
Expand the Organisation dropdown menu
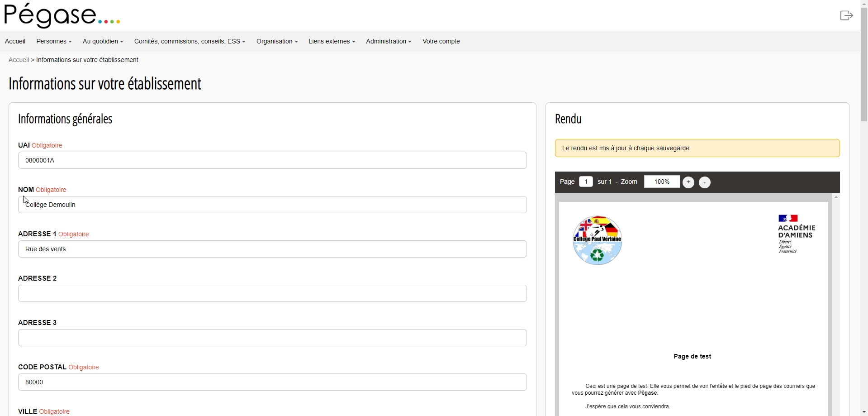(x=277, y=41)
